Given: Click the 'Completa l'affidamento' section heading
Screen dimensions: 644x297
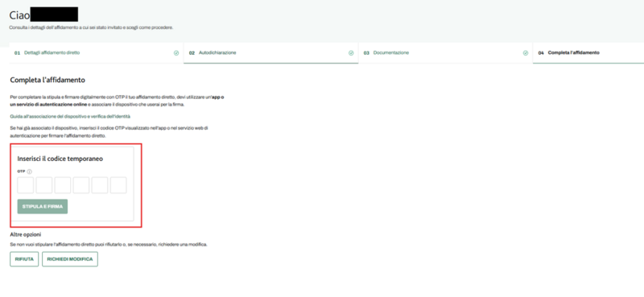Looking at the screenshot, I should click(47, 80).
